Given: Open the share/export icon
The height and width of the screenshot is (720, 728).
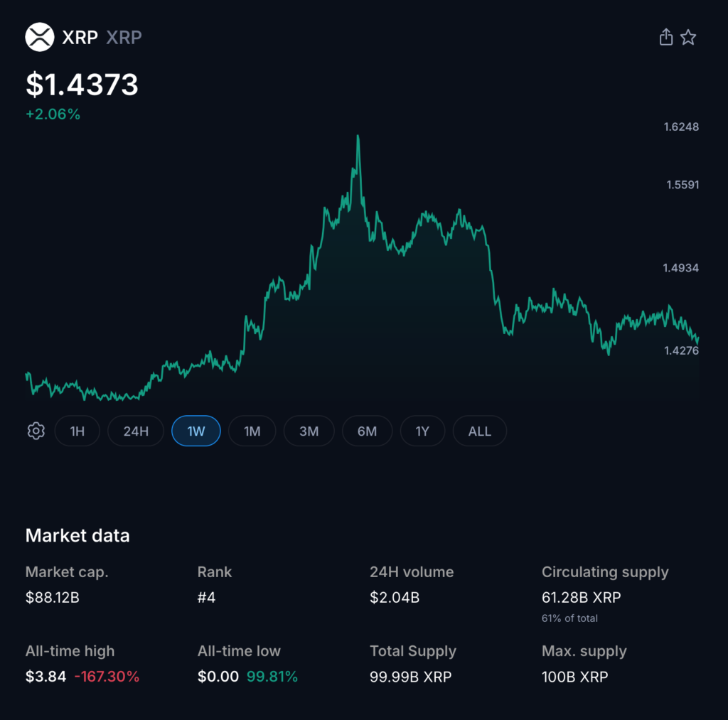Looking at the screenshot, I should point(665,36).
